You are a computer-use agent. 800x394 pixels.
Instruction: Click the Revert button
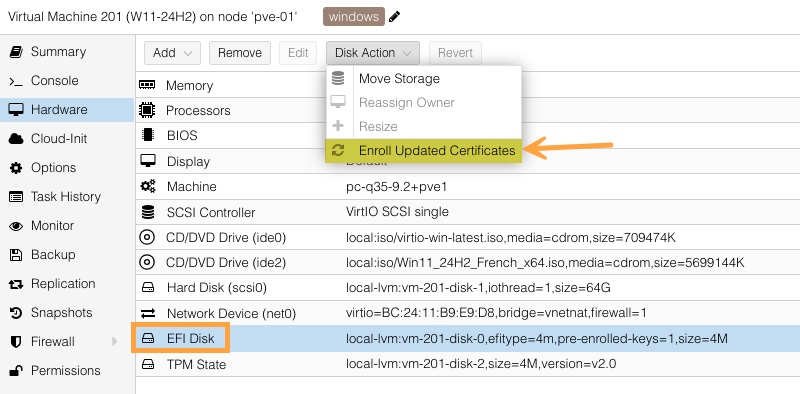pos(455,53)
